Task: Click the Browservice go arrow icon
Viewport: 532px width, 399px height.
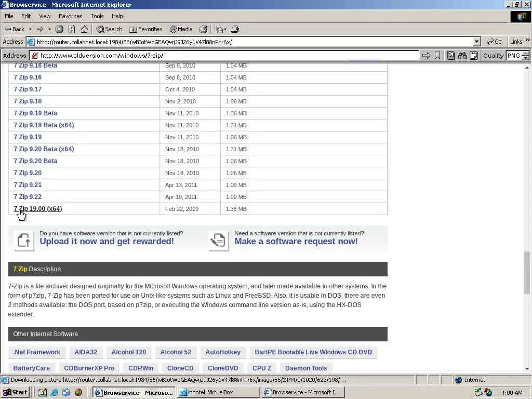Action: click(426, 56)
